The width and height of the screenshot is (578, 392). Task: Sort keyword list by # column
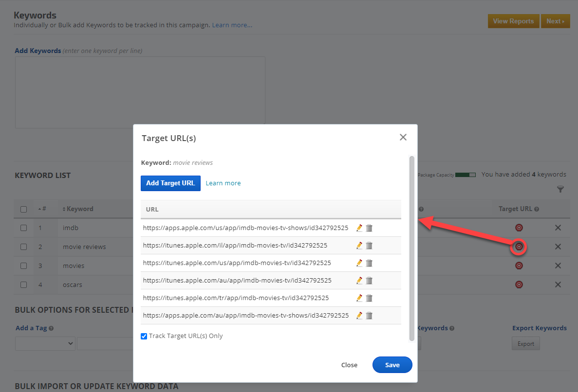pyautogui.click(x=43, y=209)
